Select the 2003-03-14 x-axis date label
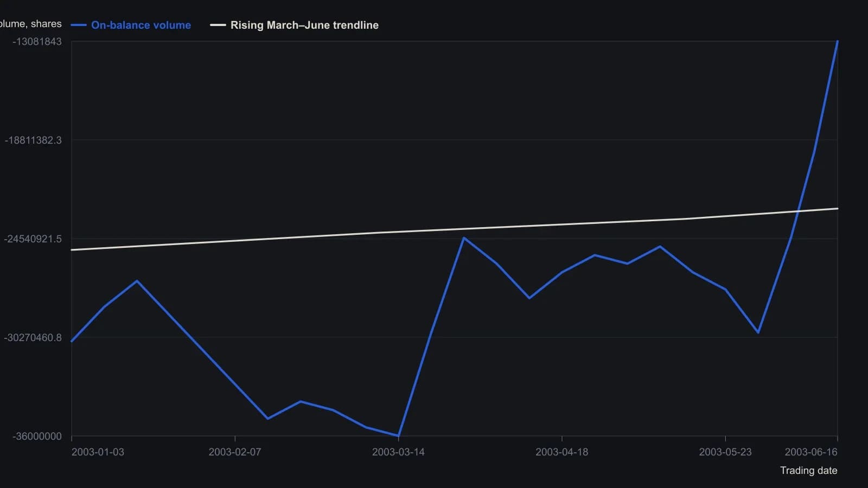This screenshot has height=488, width=868. pyautogui.click(x=398, y=452)
